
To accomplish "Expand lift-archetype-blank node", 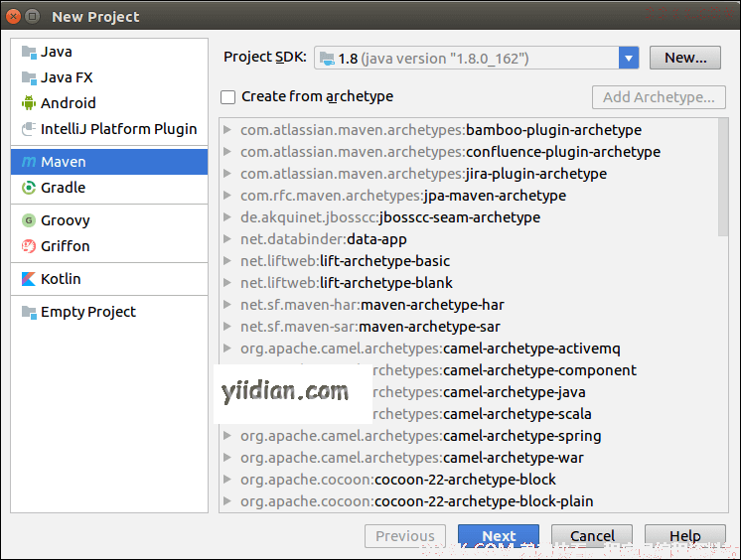I will [x=227, y=283].
